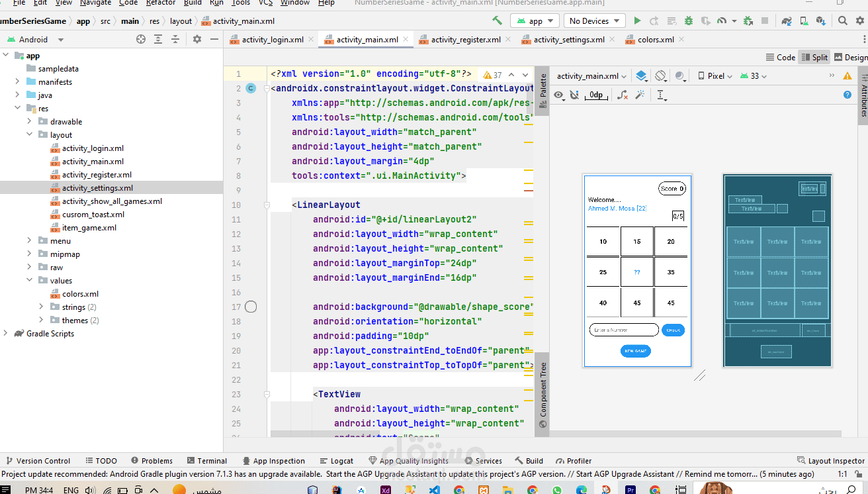Switch editor to Code view mode
The height and width of the screenshot is (494, 868).
pyautogui.click(x=780, y=58)
